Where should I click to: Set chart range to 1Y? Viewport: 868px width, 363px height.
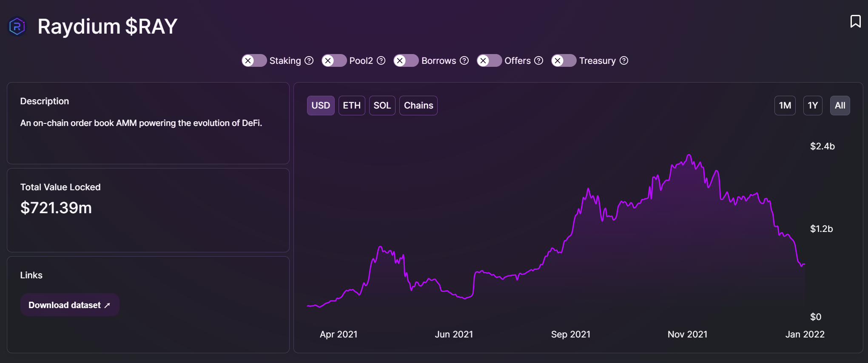[x=813, y=106]
